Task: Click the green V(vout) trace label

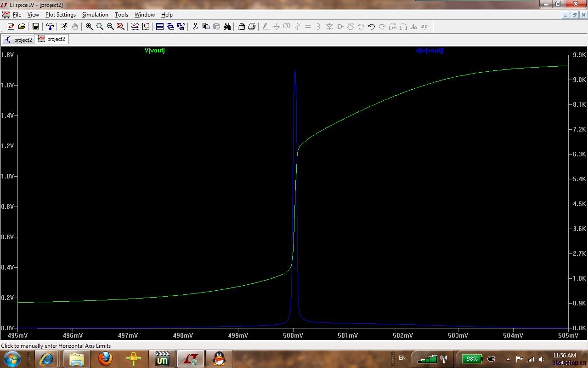Action: [x=155, y=51]
